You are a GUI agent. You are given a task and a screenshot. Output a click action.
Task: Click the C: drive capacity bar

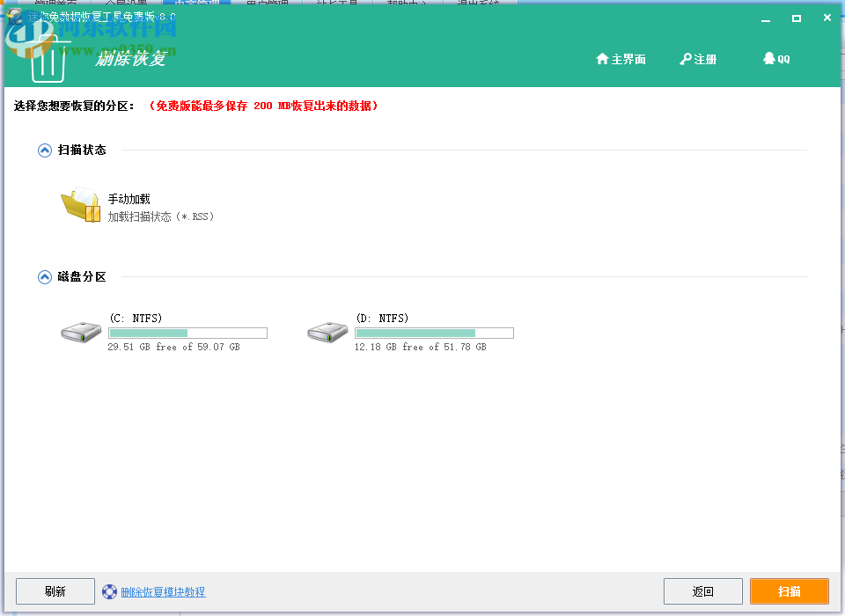tap(187, 333)
